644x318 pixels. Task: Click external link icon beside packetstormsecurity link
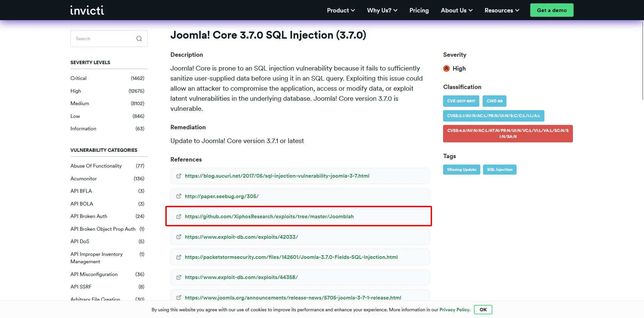179,257
